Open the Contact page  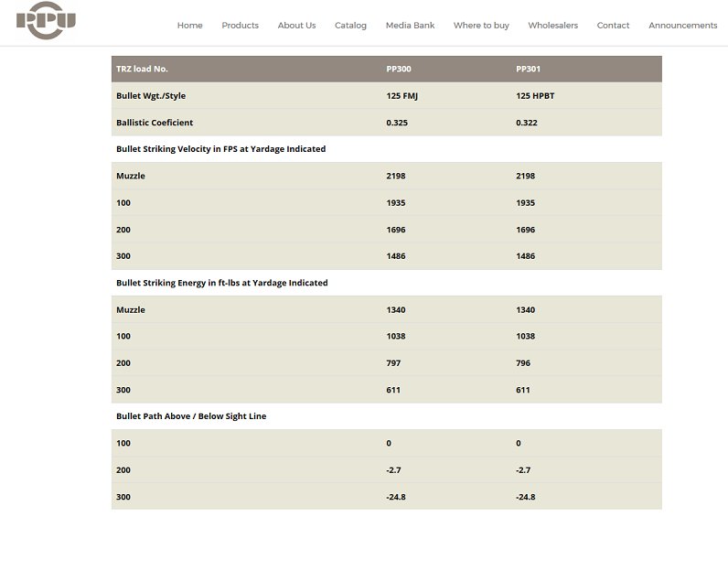point(613,26)
